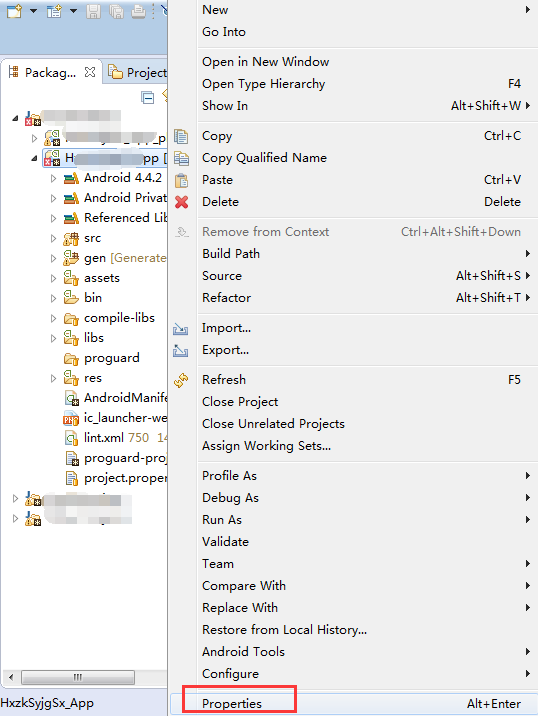The height and width of the screenshot is (716, 538).
Task: Click the Copy Qualified Name icon
Action: point(181,158)
